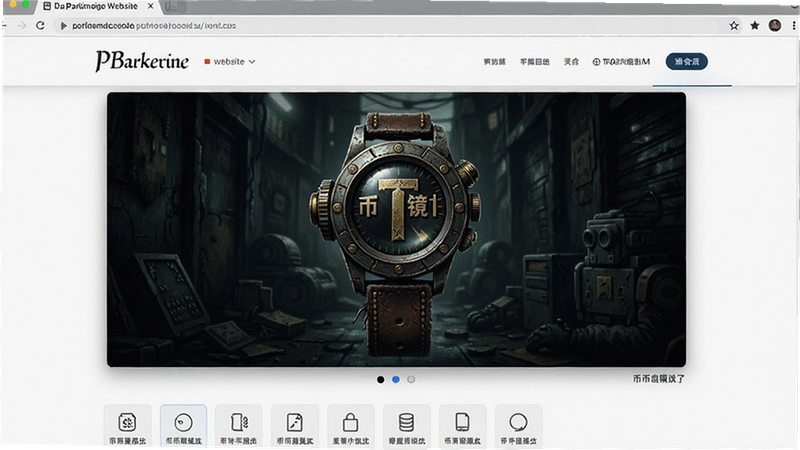Select the highlighted circle icon tile
The height and width of the screenshot is (450, 800).
coord(184,426)
